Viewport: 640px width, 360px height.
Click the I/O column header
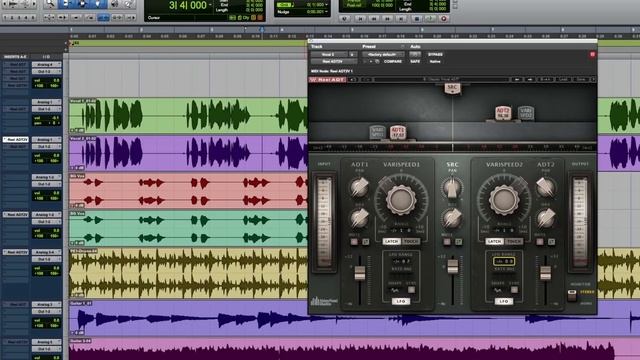[x=46, y=57]
